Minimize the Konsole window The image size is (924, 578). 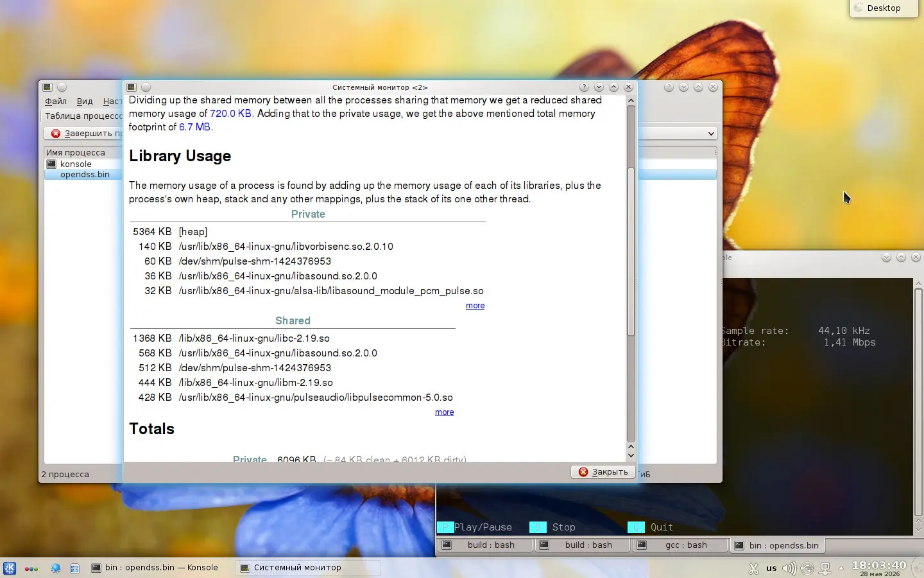click(x=886, y=258)
